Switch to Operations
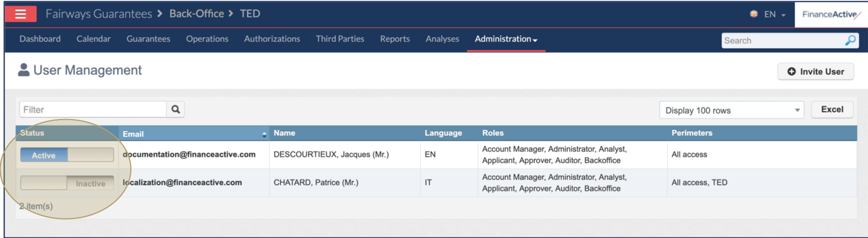The image size is (868, 238). [207, 39]
